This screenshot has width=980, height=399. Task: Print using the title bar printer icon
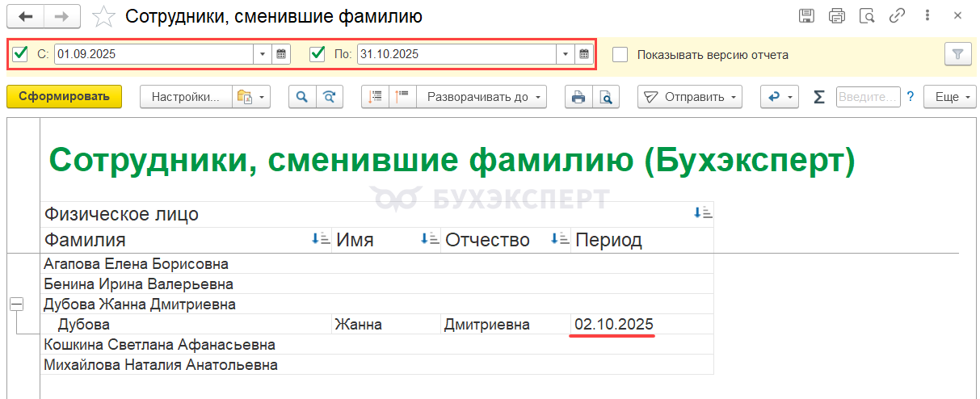[x=836, y=16]
